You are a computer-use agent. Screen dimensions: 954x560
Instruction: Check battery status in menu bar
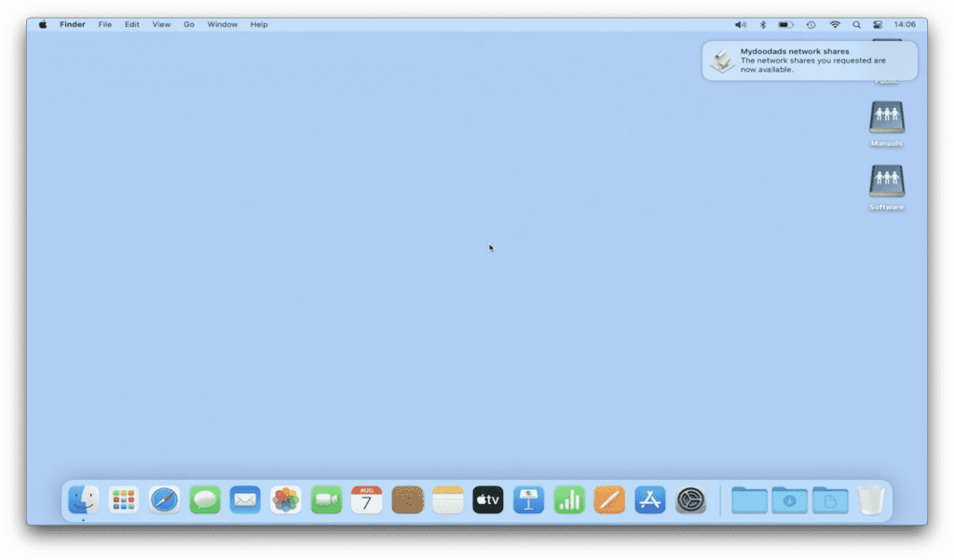pos(786,25)
